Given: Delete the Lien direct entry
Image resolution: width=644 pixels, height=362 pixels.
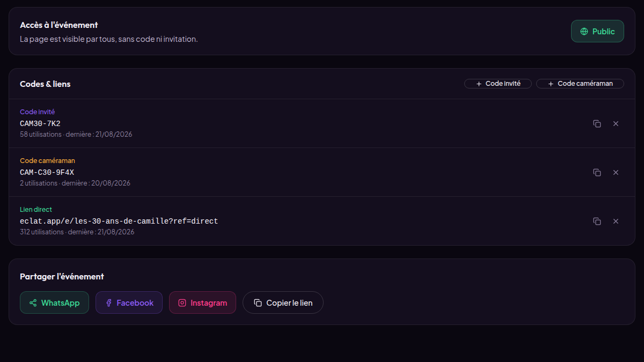Looking at the screenshot, I should click(616, 221).
